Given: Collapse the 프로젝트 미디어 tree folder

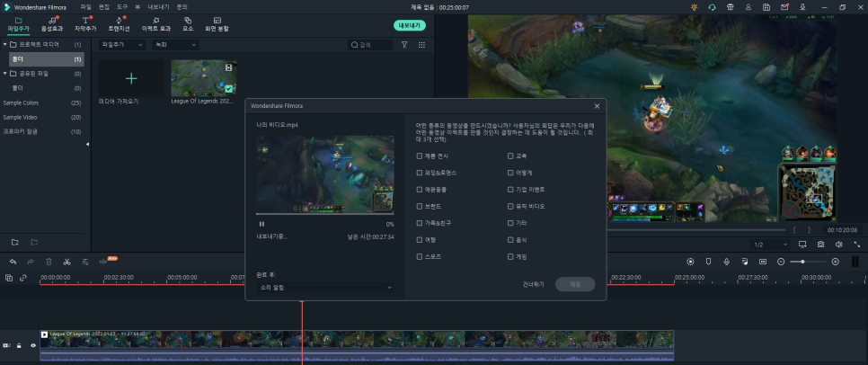Looking at the screenshot, I should point(5,44).
